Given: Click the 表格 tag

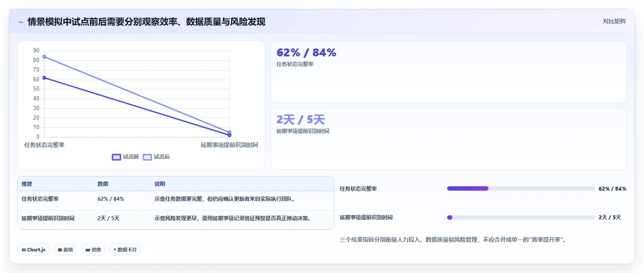Looking at the screenshot, I should point(65,250).
